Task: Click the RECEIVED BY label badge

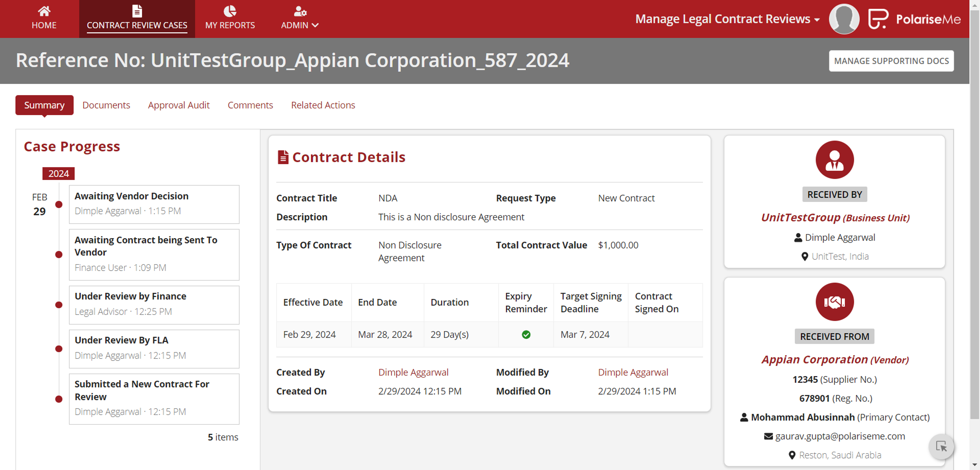Action: pyautogui.click(x=834, y=194)
